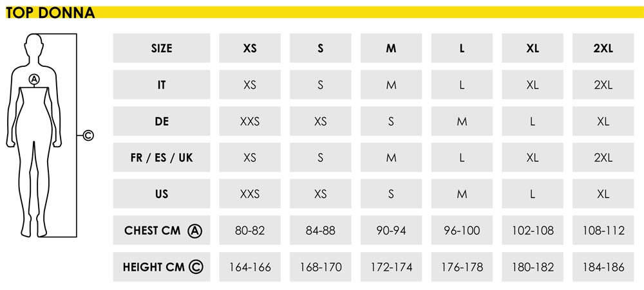This screenshot has width=644, height=290.
Task: Click the circled A marker on the figure's chest
Action: click(x=34, y=78)
